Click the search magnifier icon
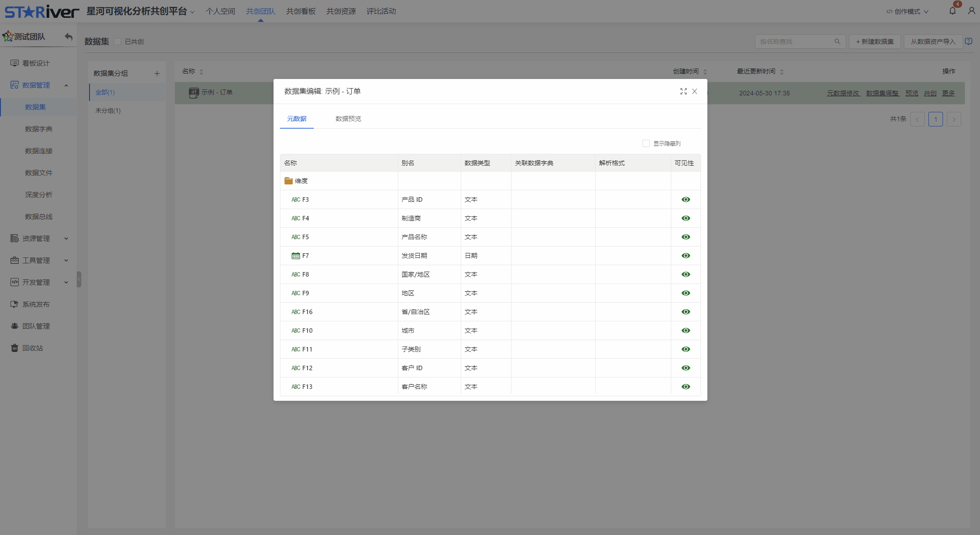Viewport: 980px width, 535px height. [x=837, y=42]
